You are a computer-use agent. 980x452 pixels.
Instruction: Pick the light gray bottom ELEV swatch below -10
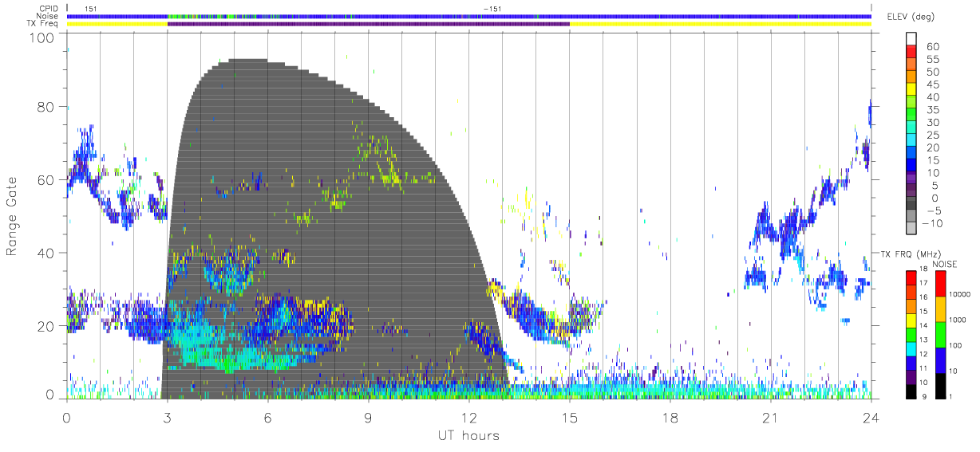(x=911, y=227)
